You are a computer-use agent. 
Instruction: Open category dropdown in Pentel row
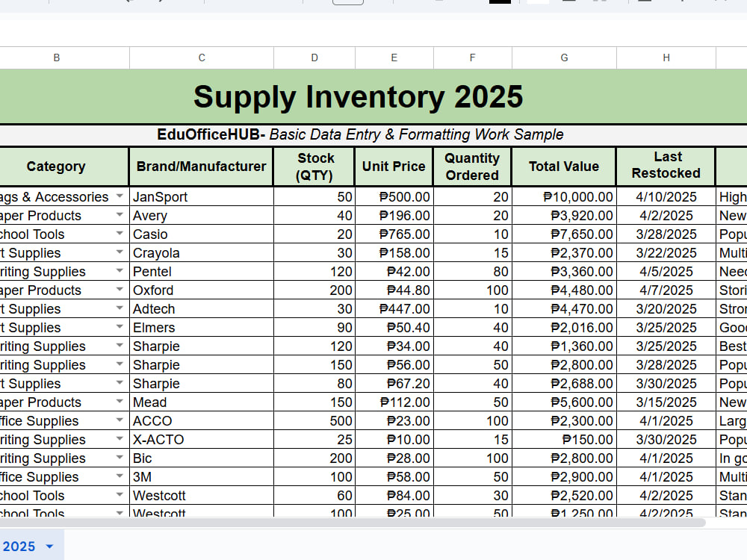tap(120, 271)
